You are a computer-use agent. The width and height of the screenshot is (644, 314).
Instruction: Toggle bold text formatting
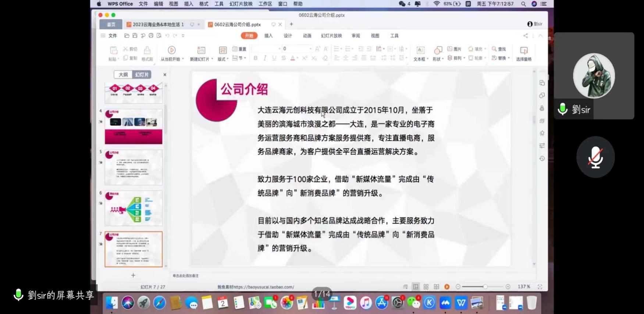click(255, 58)
